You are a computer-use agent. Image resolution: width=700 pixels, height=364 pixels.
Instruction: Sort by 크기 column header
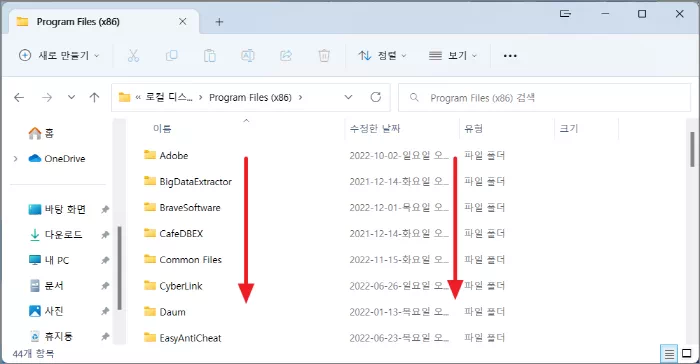pos(569,129)
